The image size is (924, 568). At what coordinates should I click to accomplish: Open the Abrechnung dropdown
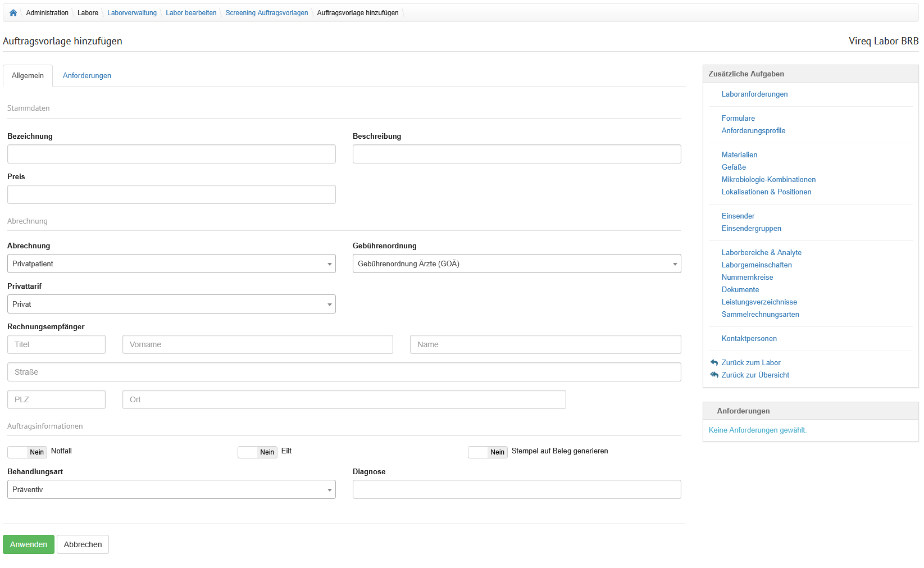[171, 264]
